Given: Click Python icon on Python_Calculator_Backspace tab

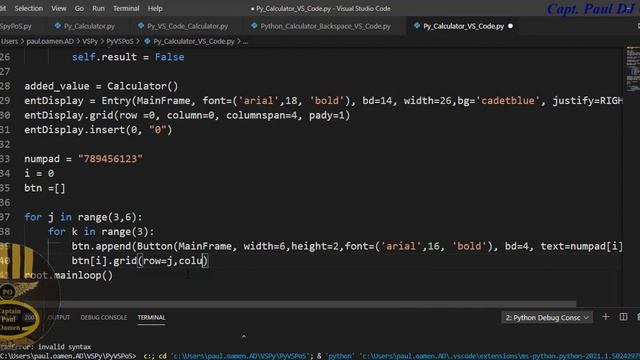Looking at the screenshot, I should pos(254,26).
